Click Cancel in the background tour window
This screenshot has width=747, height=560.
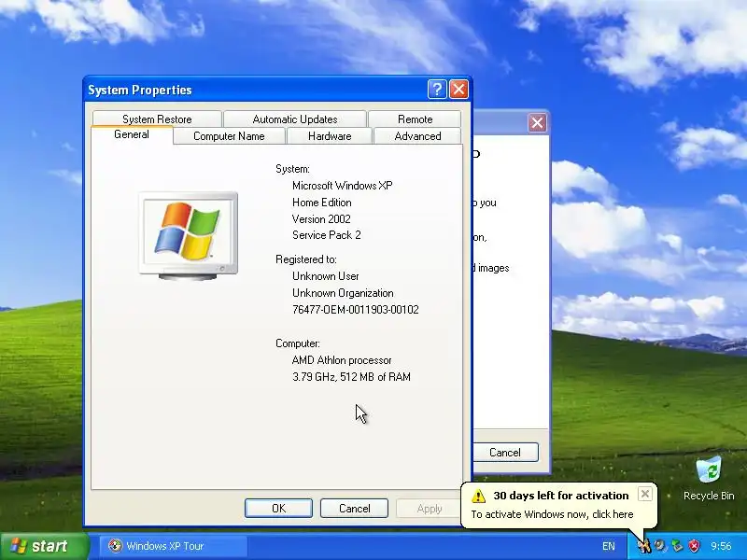point(505,453)
